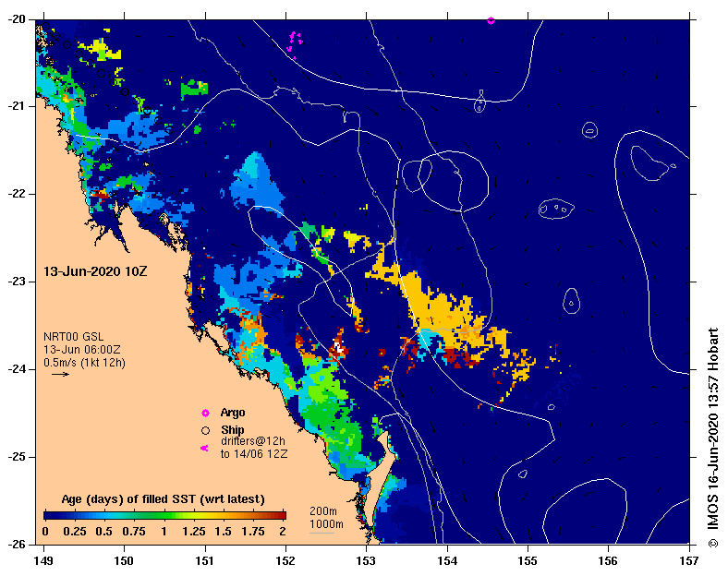Click the 1000m grey contour line sample
Screen dimensions: 728x576
[x=322, y=533]
